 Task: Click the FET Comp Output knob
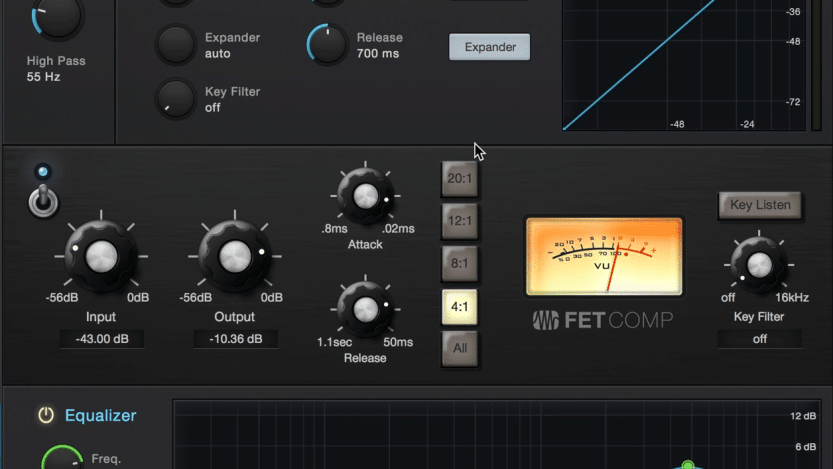pos(235,257)
